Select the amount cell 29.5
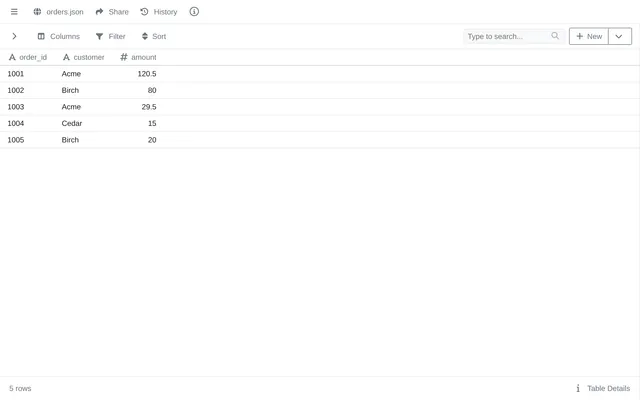Viewport: 640px width, 400px height. [x=149, y=107]
